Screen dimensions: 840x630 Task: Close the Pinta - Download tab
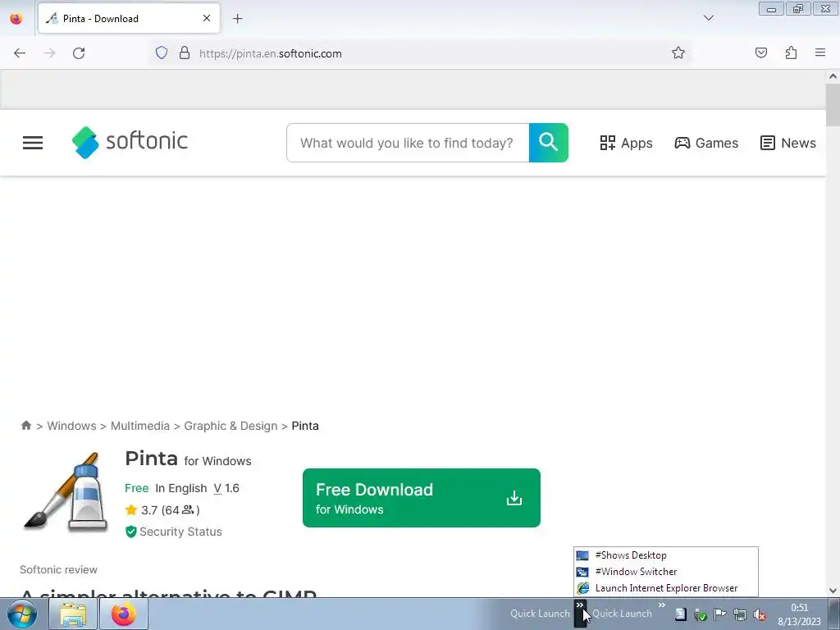click(x=207, y=18)
